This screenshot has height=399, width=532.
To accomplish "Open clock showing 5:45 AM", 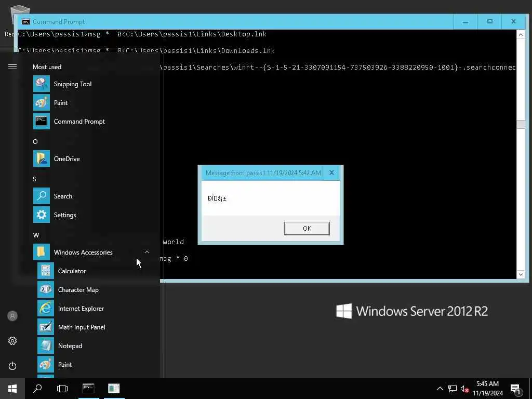I will pyautogui.click(x=487, y=389).
